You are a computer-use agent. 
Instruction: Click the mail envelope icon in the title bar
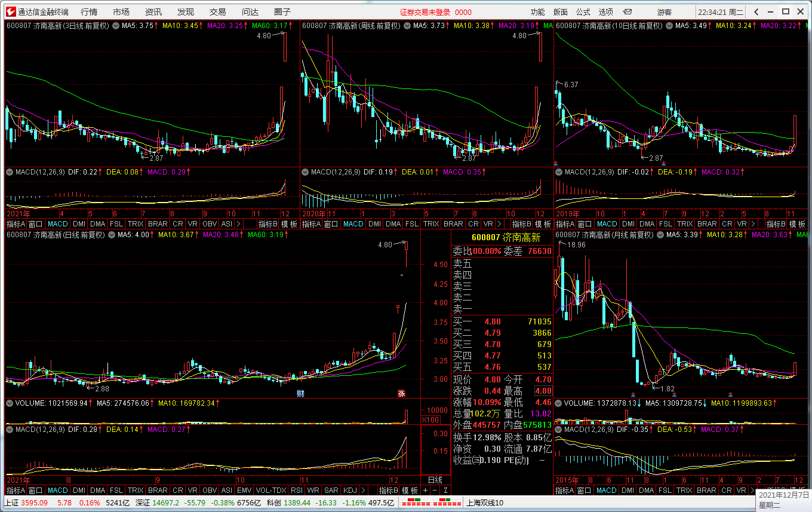pos(628,12)
